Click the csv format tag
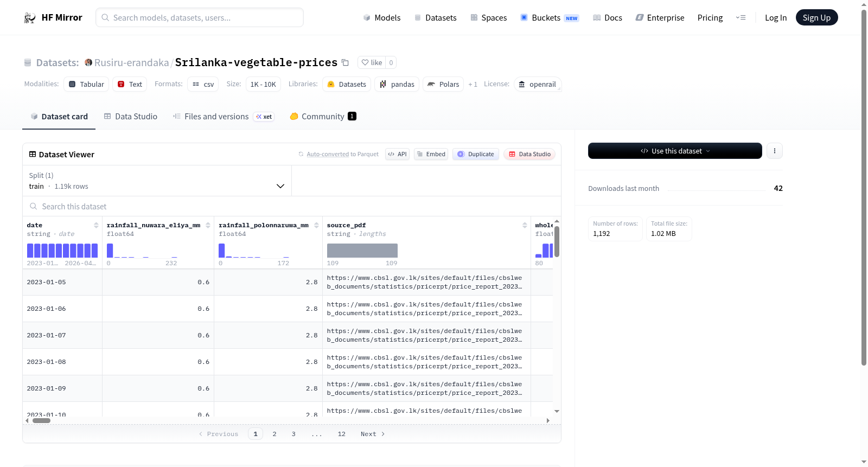The width and height of the screenshot is (868, 467). pos(203,84)
